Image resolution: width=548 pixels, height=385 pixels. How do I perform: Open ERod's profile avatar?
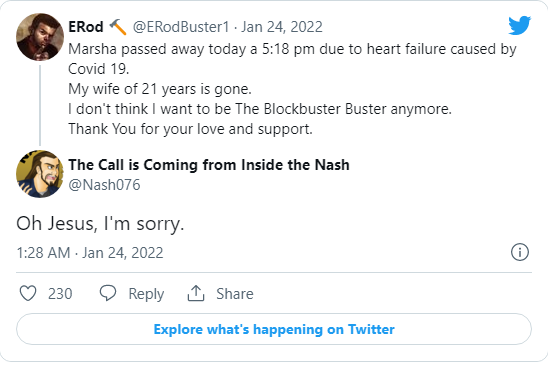40,37
